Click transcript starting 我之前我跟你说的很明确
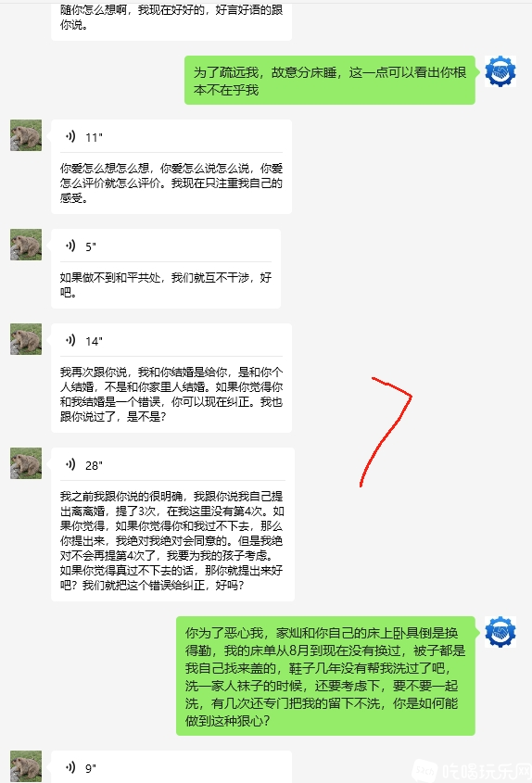 click(x=171, y=541)
